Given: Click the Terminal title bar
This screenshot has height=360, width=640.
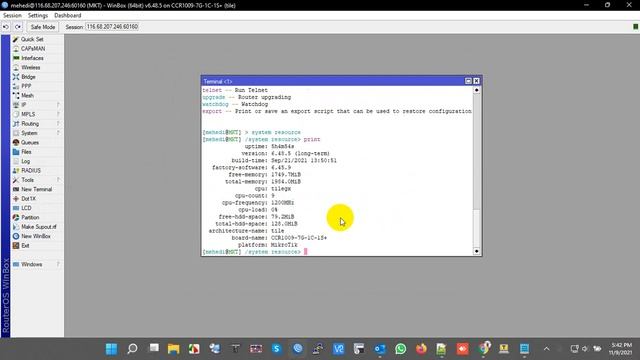Looking at the screenshot, I should pos(333,81).
